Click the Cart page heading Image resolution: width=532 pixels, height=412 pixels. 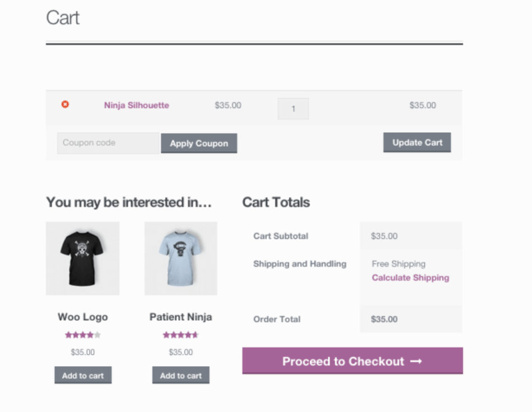coord(63,18)
